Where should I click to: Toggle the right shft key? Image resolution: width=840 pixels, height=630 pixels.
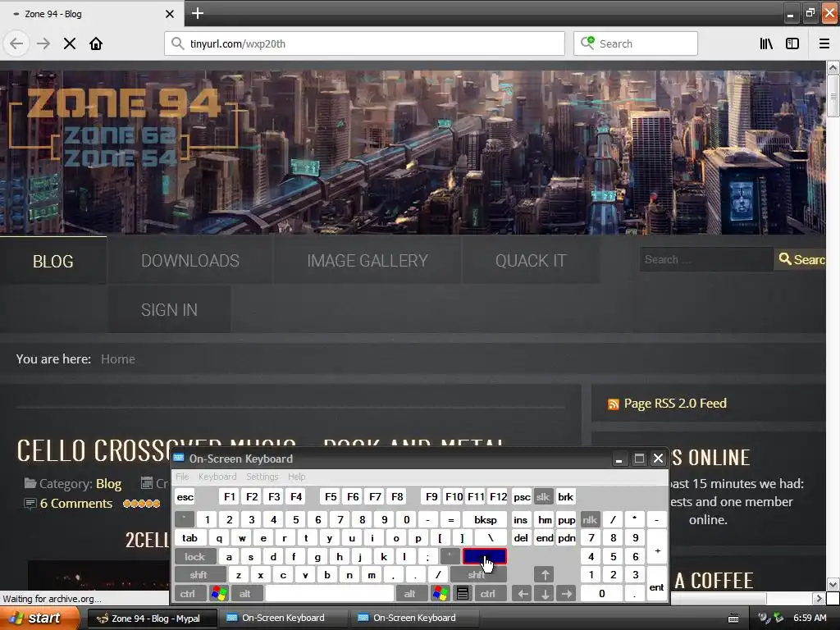tap(477, 575)
